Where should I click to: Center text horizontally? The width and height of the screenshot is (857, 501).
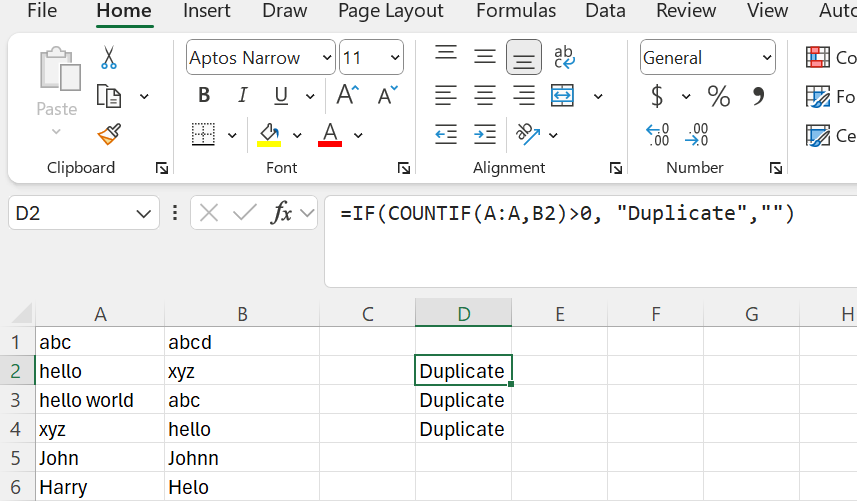coord(485,96)
